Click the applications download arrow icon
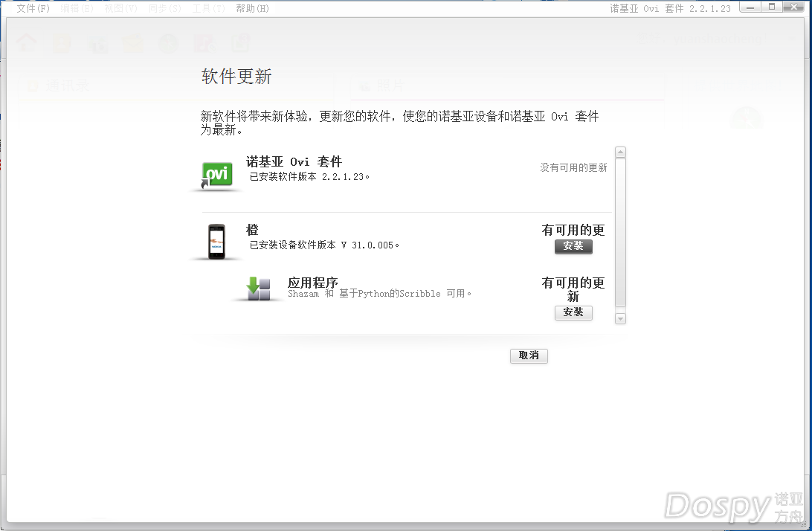This screenshot has height=531, width=812. click(259, 289)
